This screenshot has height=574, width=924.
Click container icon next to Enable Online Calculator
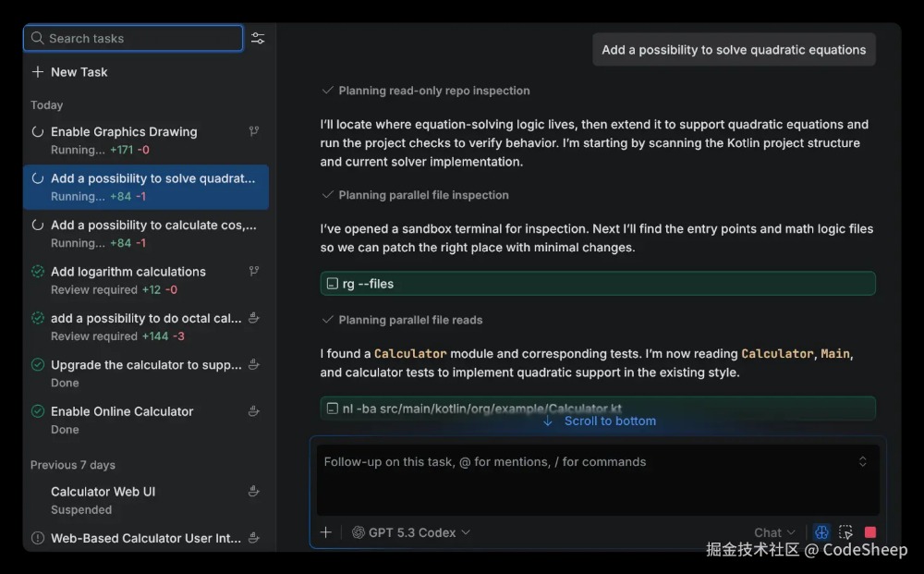click(x=254, y=411)
